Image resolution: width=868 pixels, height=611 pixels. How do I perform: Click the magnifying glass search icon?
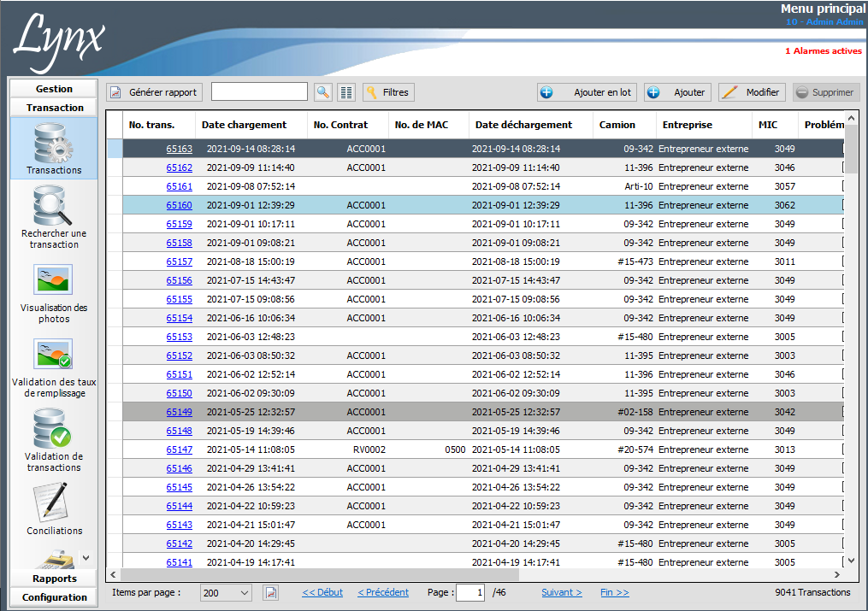tap(323, 92)
